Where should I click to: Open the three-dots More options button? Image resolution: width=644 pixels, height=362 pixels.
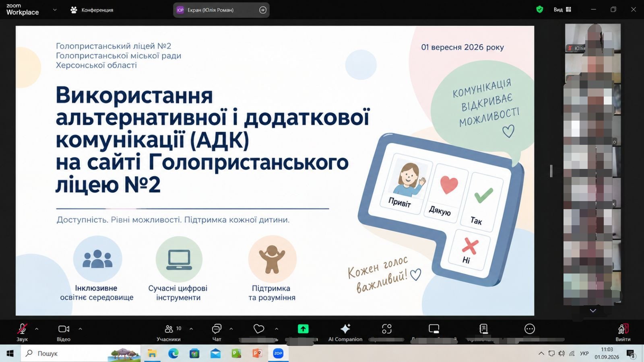click(530, 329)
